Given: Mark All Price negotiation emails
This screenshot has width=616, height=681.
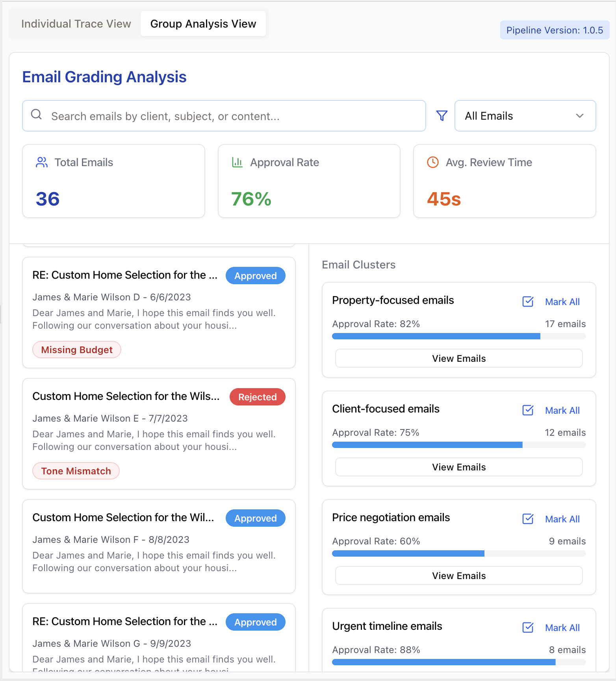Looking at the screenshot, I should pos(562,519).
